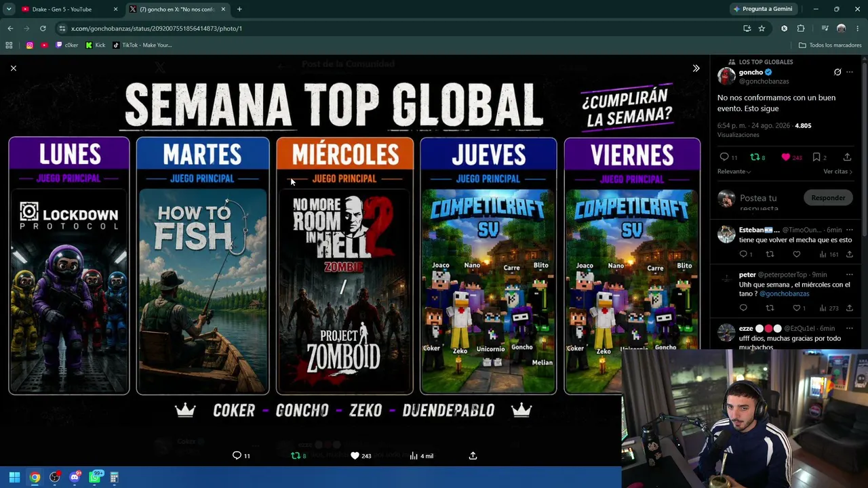Install the page as an app
Screen dimensions: 868x488
click(747, 28)
